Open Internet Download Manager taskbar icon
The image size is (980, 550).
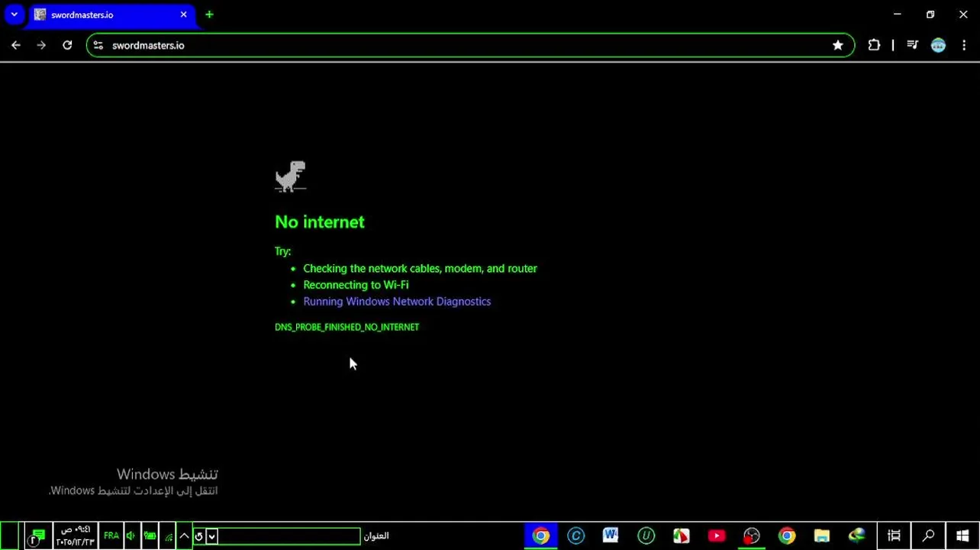857,536
